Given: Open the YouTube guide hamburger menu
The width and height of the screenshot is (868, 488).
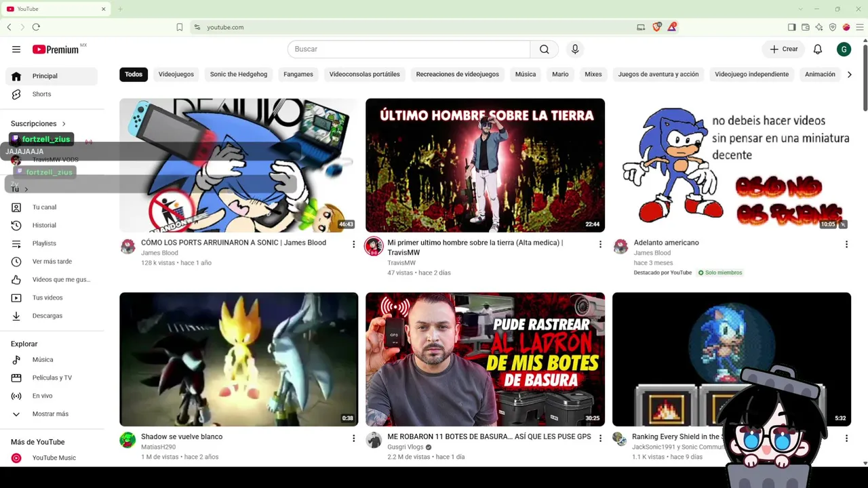Looking at the screenshot, I should (x=16, y=49).
